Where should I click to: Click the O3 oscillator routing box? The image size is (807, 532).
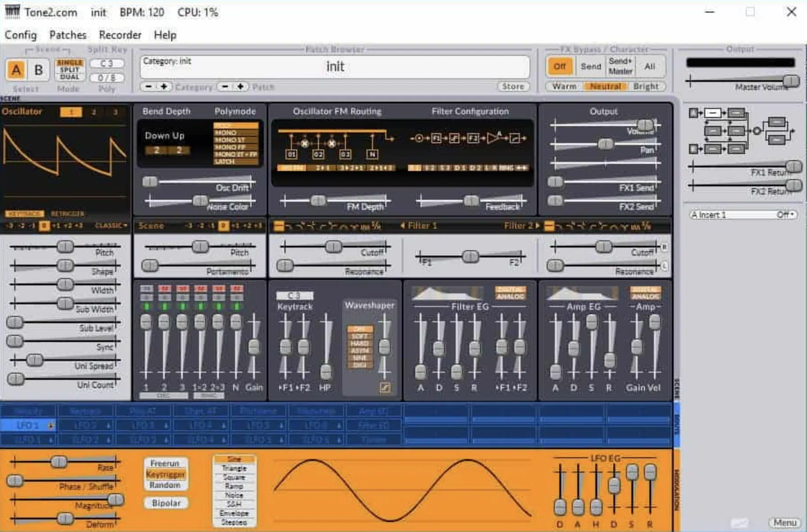[x=345, y=154]
